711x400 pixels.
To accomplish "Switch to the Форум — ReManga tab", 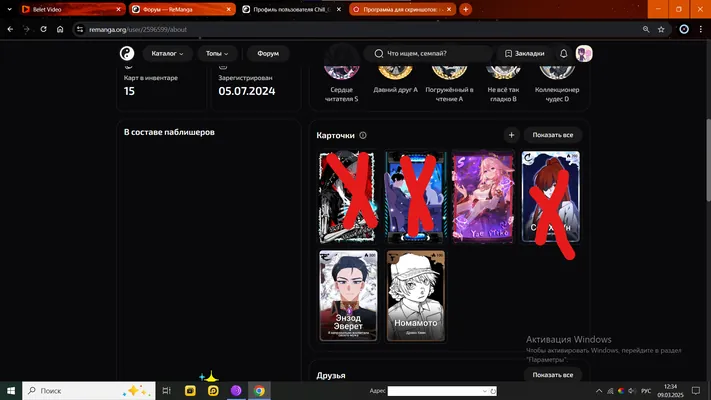I will pos(179,9).
